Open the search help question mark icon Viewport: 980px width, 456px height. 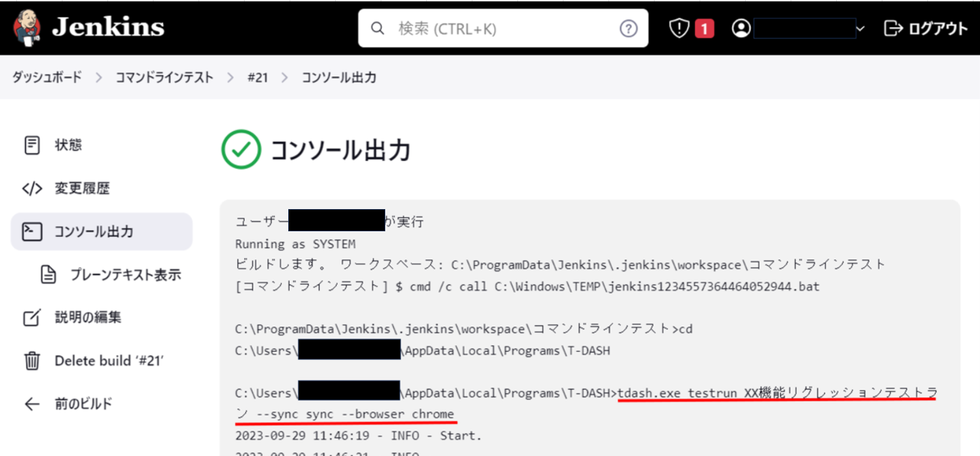(628, 28)
